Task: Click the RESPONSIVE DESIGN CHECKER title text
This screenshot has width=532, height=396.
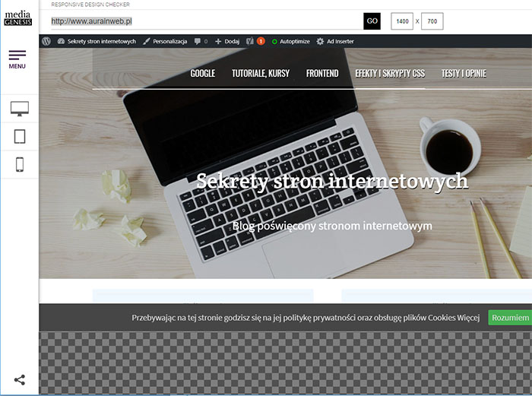Action: (x=90, y=5)
